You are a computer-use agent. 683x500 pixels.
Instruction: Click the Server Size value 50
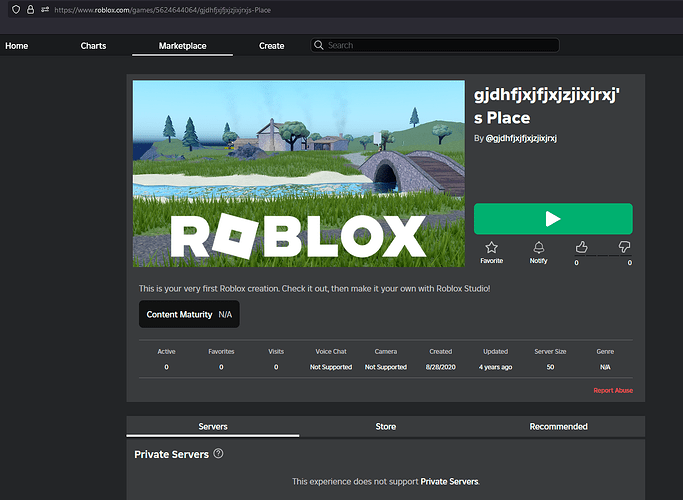pos(551,367)
